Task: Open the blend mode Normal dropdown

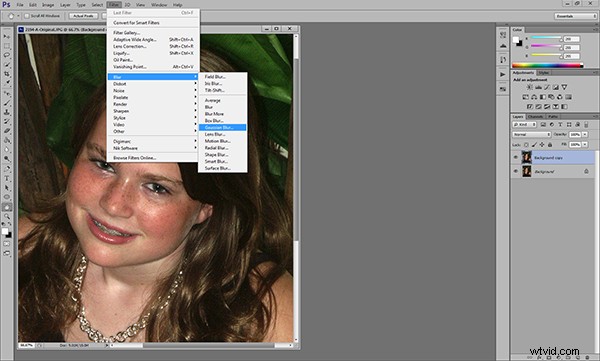Action: pos(532,134)
